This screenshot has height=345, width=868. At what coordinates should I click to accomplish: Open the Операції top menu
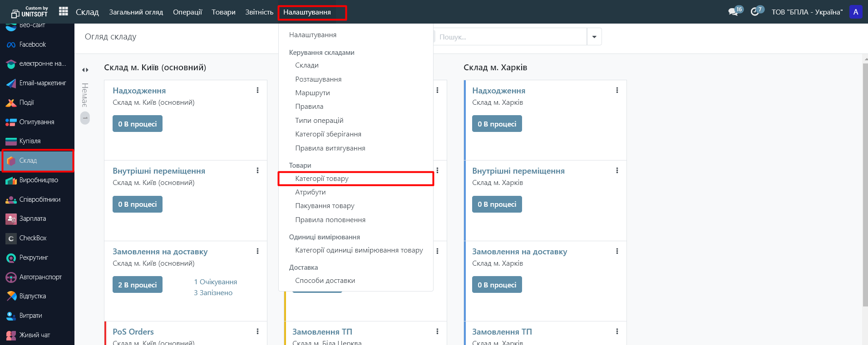point(187,12)
